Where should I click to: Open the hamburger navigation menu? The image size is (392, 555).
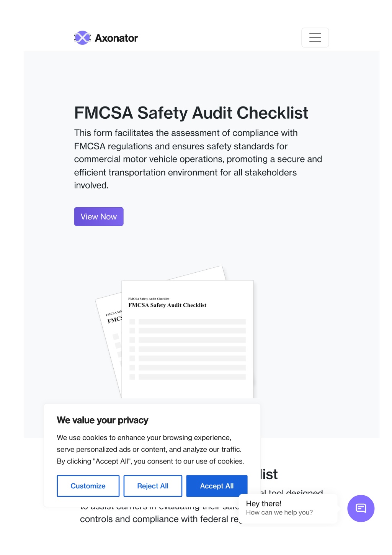315,38
